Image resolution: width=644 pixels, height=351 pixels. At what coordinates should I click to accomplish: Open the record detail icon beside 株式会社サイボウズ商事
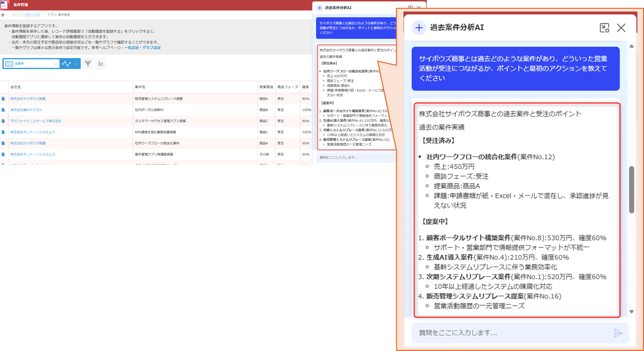pyautogui.click(x=3, y=98)
